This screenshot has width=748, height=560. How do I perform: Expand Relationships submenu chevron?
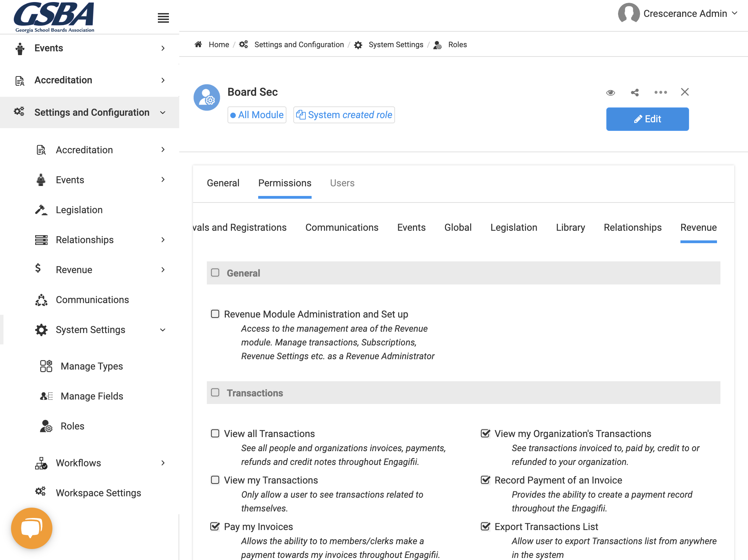click(x=163, y=240)
